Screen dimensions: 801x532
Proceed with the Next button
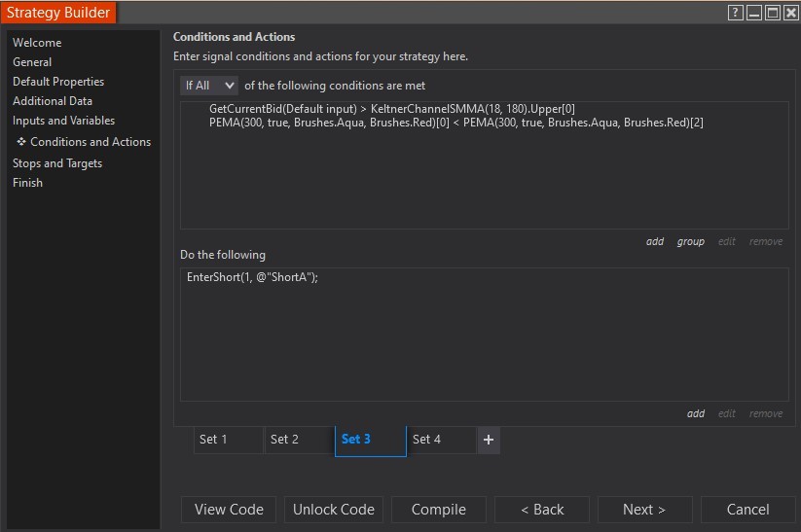click(644, 510)
